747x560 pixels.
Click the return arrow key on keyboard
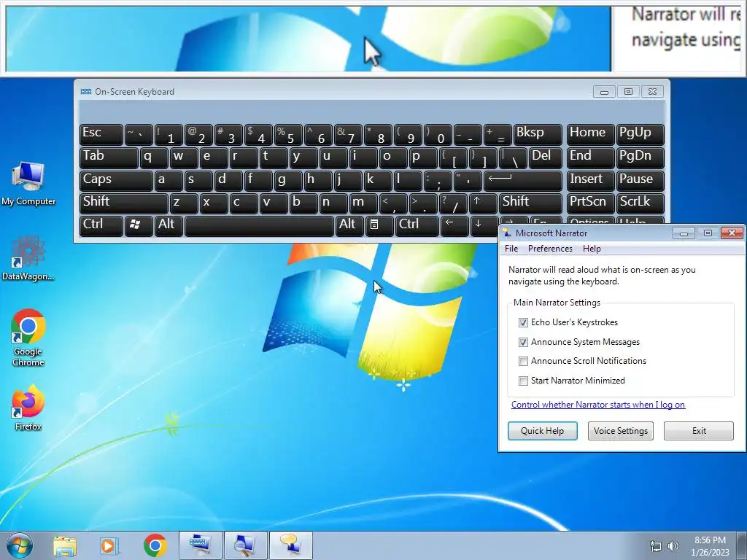(522, 181)
